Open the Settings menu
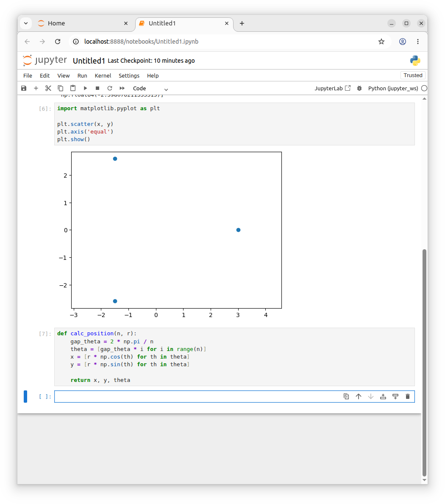The height and width of the screenshot is (504, 445). [129, 75]
